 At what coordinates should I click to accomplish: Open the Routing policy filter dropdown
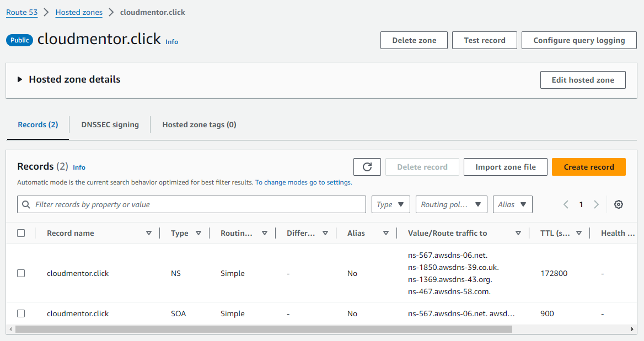click(451, 204)
